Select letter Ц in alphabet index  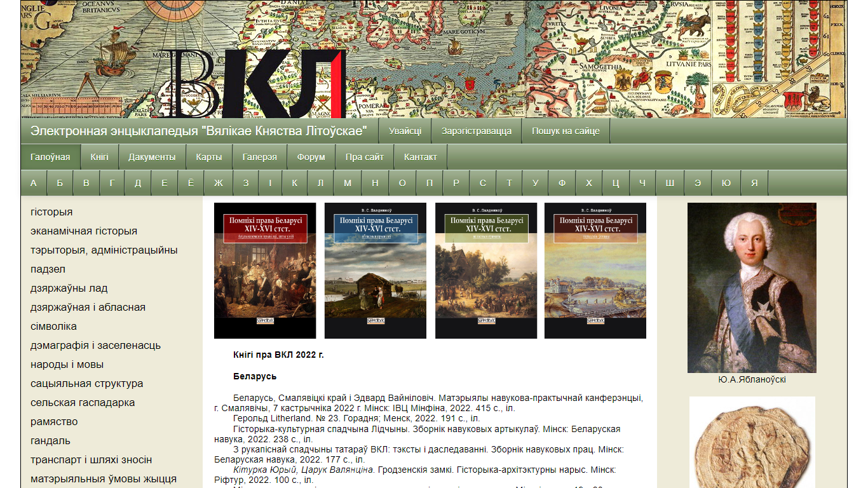(616, 183)
